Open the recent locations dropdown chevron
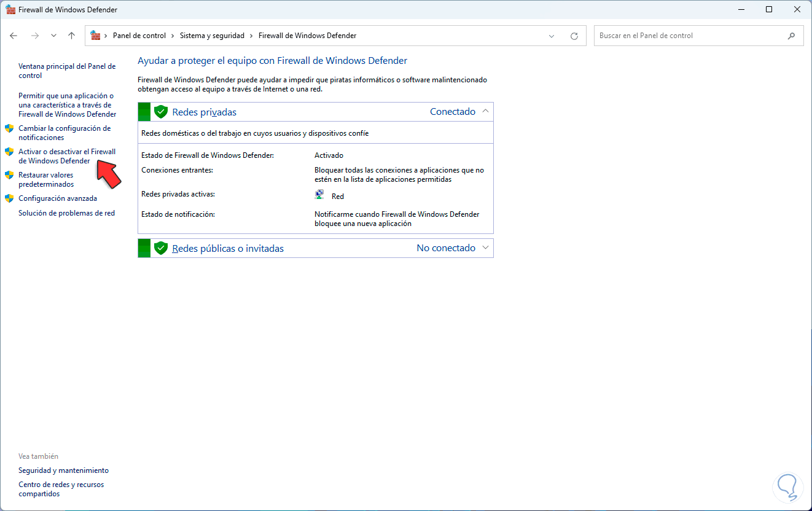The width and height of the screenshot is (812, 511). pos(53,36)
